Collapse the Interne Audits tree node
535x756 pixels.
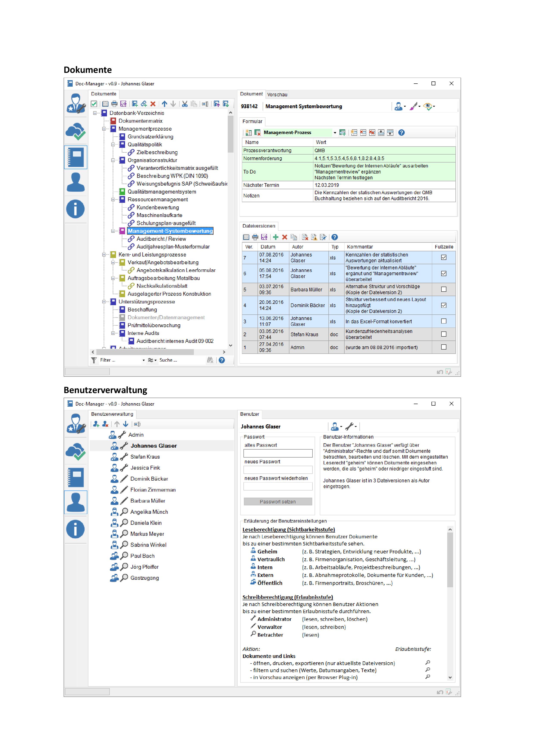(113, 333)
